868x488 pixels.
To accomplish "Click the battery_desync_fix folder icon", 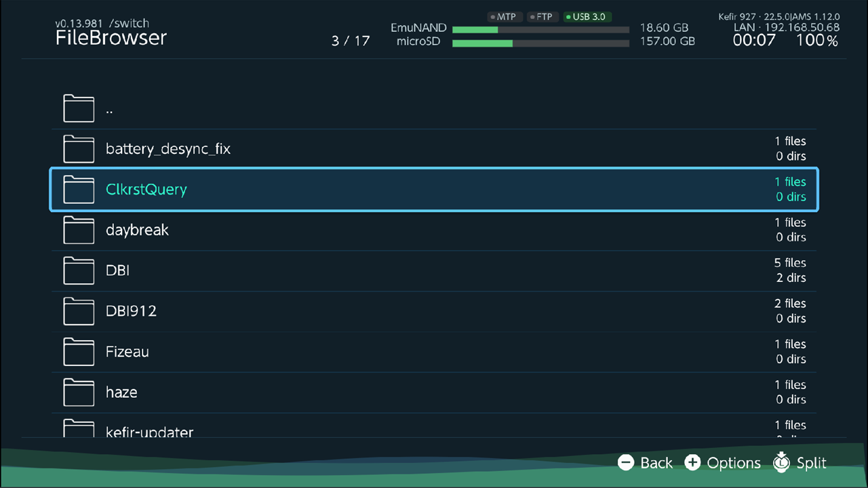I will pos(79,149).
